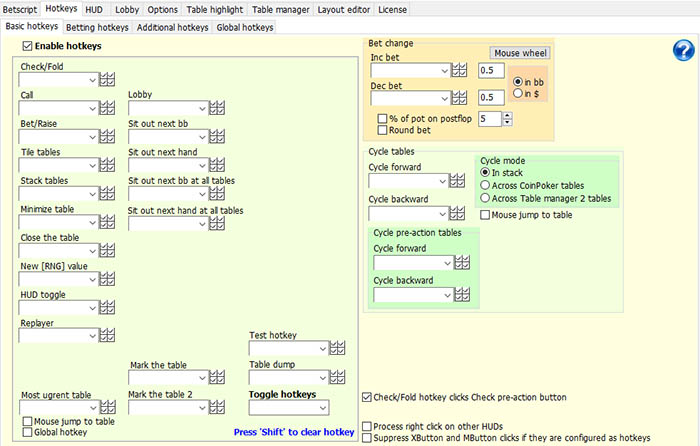Click keyboard icon beside Inc bet field
This screenshot has height=446, width=700.
460,70
